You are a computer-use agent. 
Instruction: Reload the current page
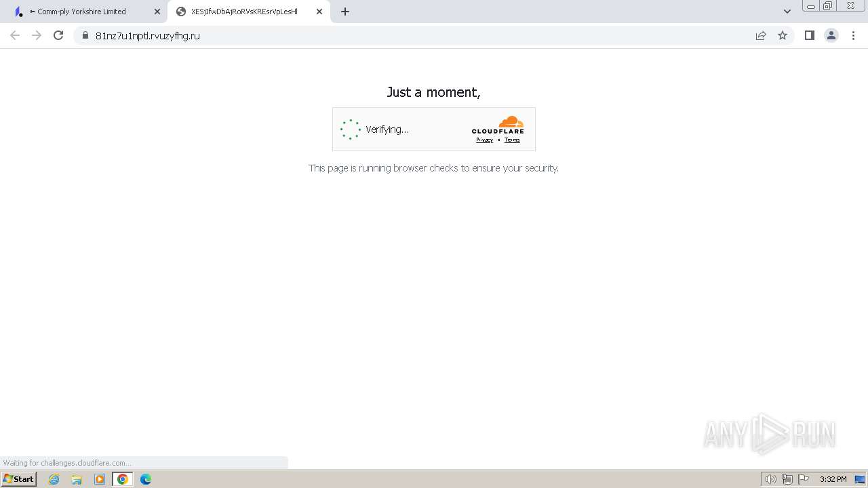58,35
